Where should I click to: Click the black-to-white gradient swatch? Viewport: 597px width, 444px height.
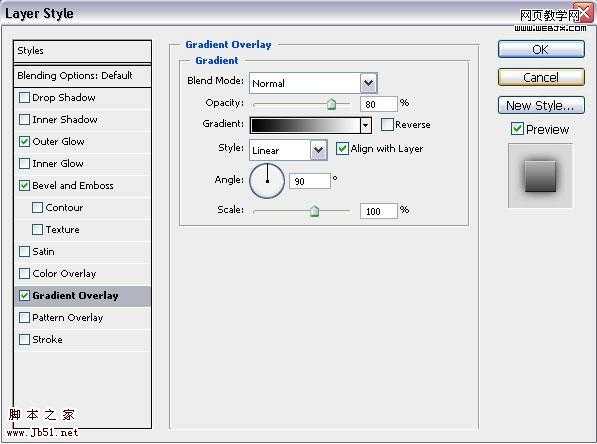305,125
